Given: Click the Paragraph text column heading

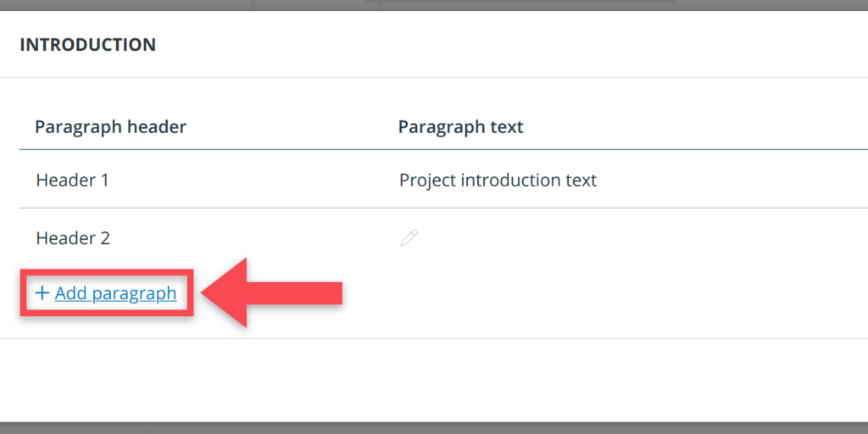Looking at the screenshot, I should click(460, 127).
